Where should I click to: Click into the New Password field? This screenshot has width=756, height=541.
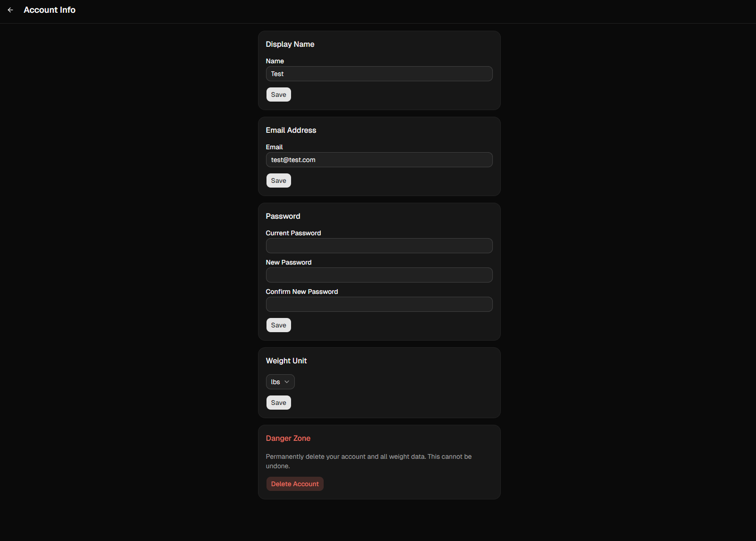379,275
